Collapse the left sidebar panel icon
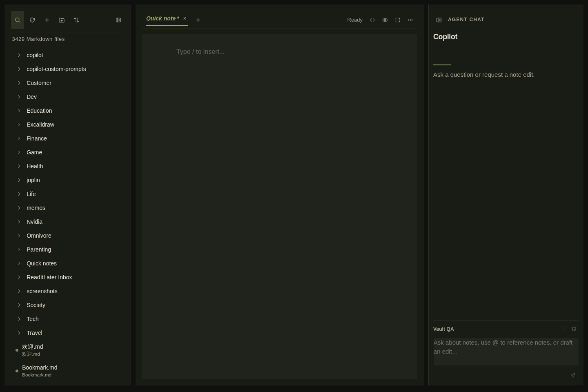The width and height of the screenshot is (588, 392). coord(118,20)
